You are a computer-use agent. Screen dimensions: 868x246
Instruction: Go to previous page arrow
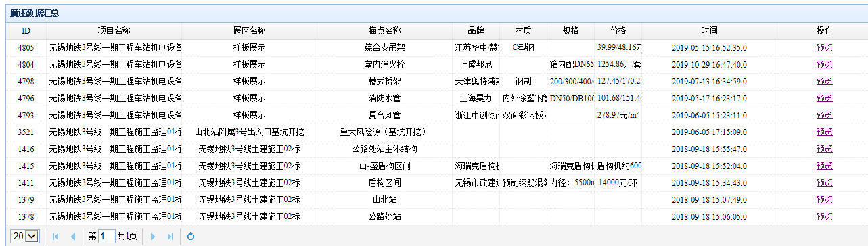tap(72, 237)
